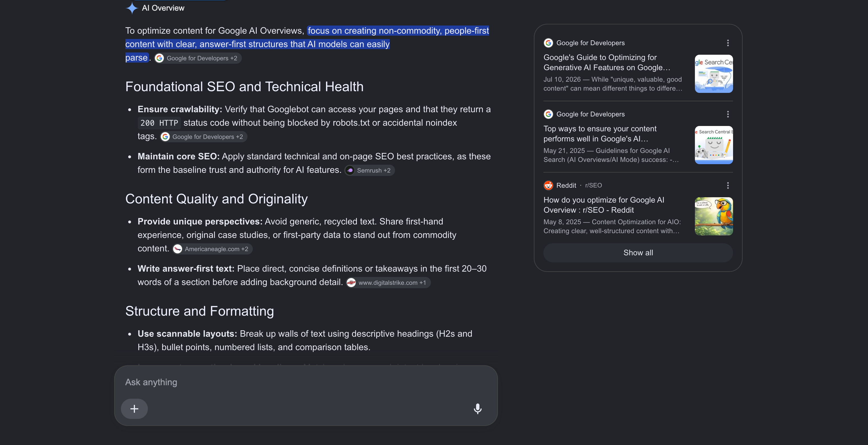Click 'Use scannable layouts:' bold text
Viewport: 868px width, 445px height.
point(187,334)
